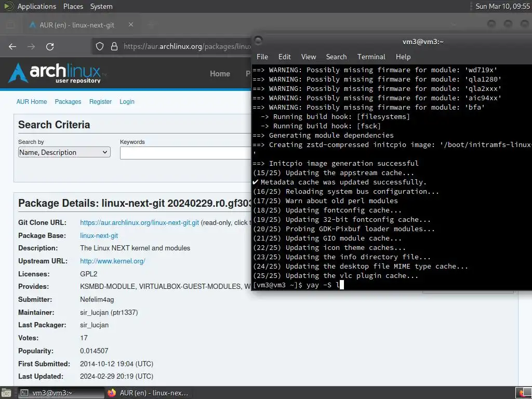Open Applications menu in top panel
Image resolution: width=532 pixels, height=399 pixels.
(37, 6)
